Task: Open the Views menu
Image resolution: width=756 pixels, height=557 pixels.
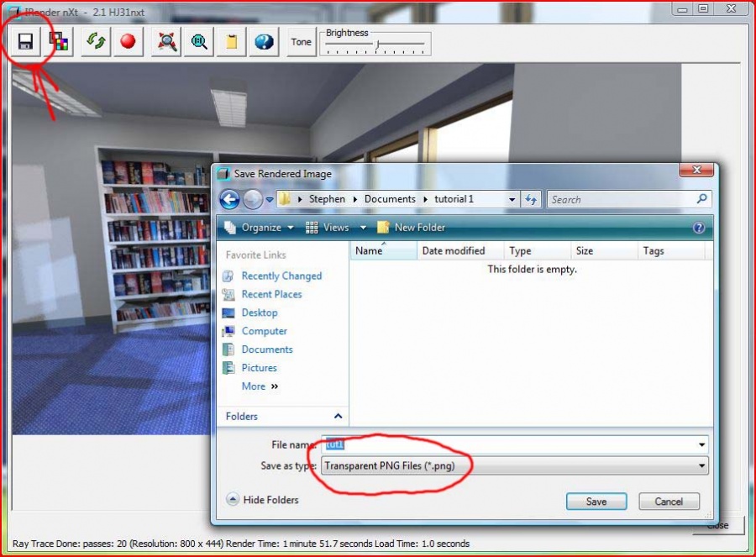Action: [336, 228]
